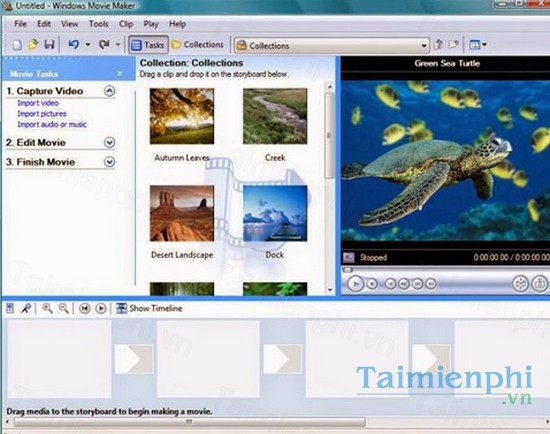The width and height of the screenshot is (550, 434).
Task: Toggle the Tasks pane button
Action: point(148,45)
